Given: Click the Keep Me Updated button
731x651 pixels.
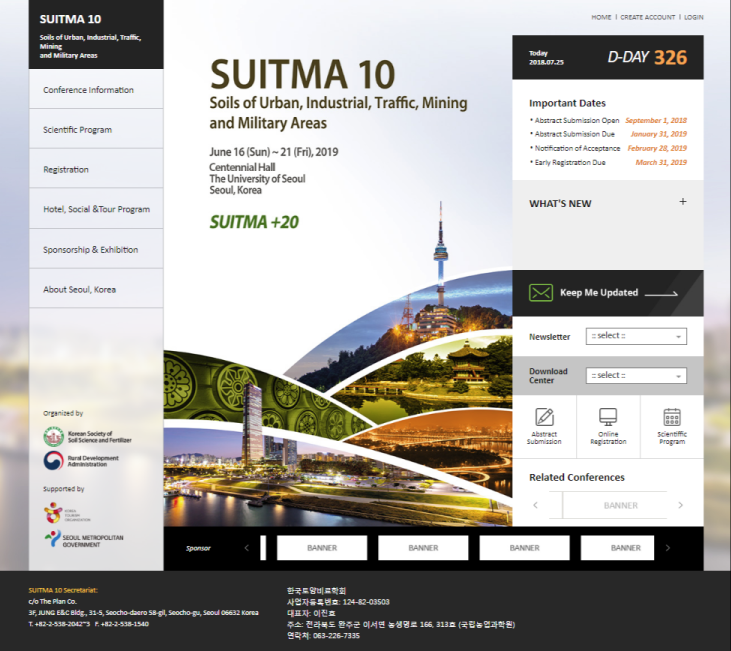Looking at the screenshot, I should coord(608,293).
